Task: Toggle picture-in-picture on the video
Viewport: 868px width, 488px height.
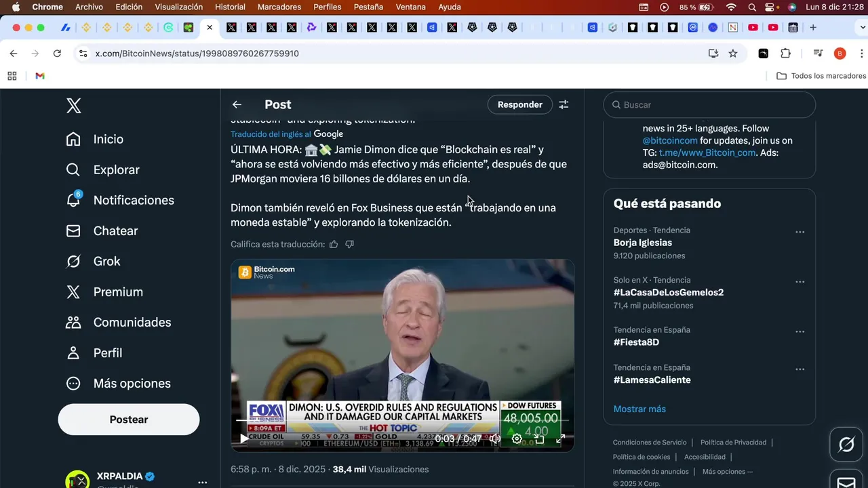Action: tap(539, 439)
